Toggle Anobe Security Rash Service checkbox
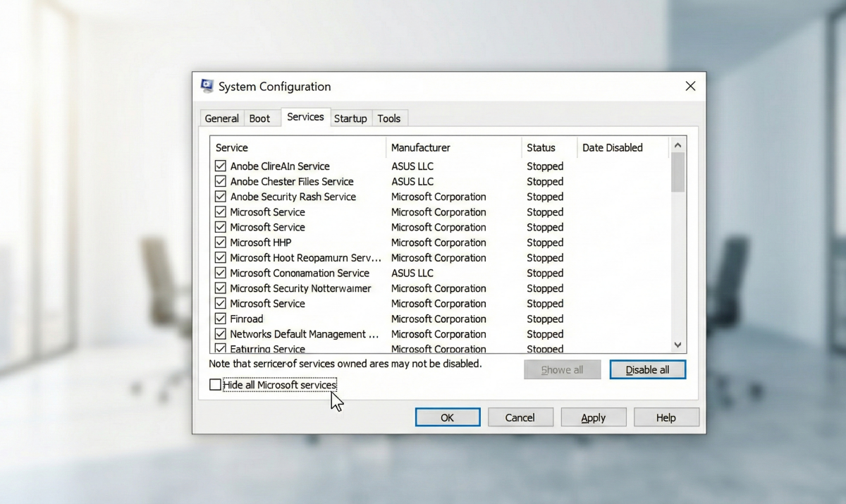 [220, 197]
